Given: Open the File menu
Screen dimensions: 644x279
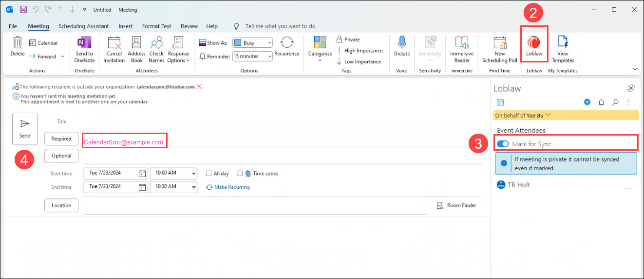Looking at the screenshot, I should coord(13,26).
